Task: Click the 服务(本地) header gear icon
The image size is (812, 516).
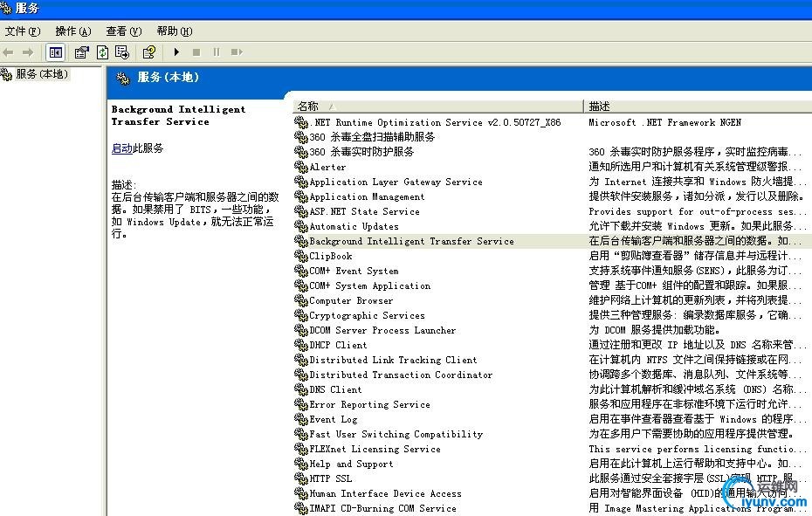Action: tap(123, 79)
